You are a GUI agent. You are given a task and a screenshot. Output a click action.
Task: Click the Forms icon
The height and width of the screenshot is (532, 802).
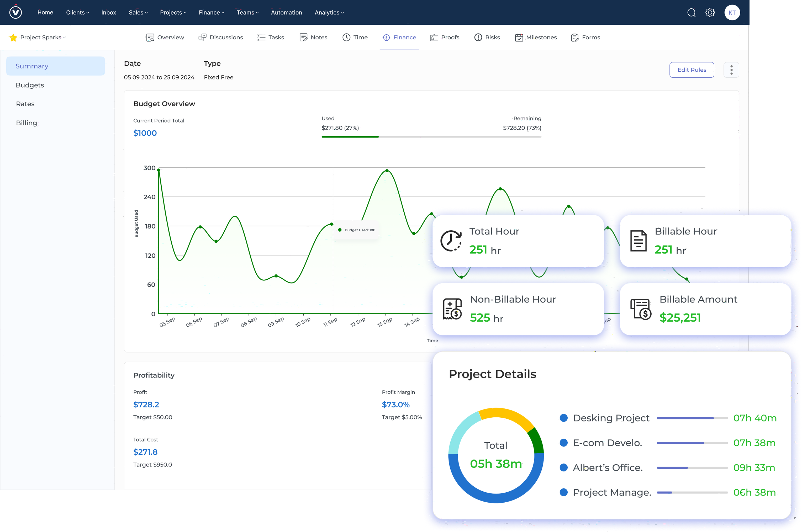coord(575,37)
